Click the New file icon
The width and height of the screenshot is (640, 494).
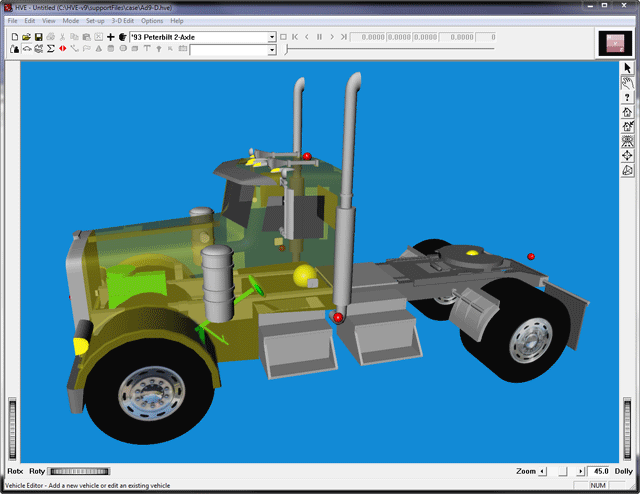(x=14, y=37)
